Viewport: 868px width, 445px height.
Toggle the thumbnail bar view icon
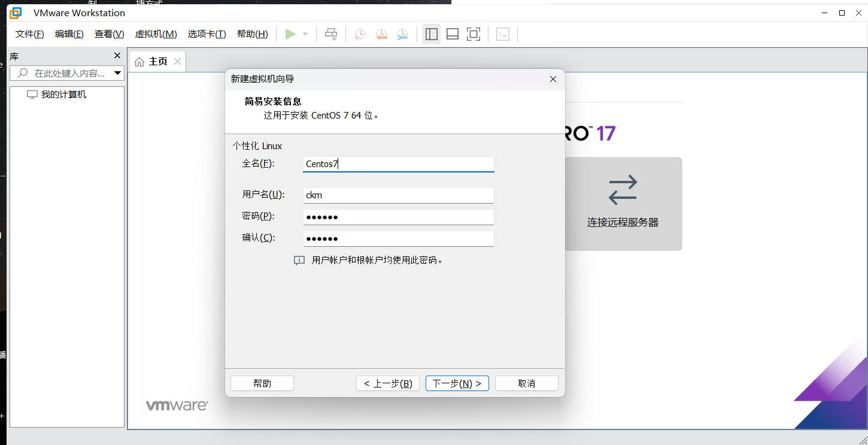[453, 34]
